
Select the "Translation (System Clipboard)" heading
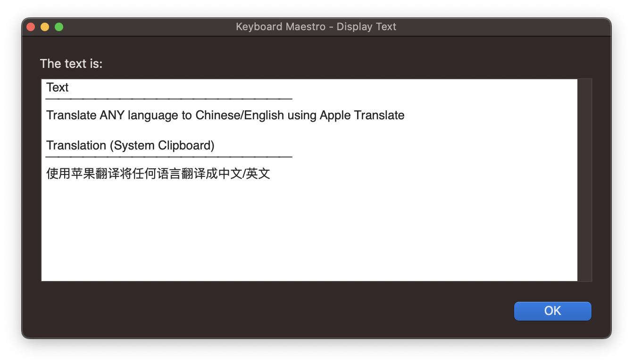tap(130, 145)
